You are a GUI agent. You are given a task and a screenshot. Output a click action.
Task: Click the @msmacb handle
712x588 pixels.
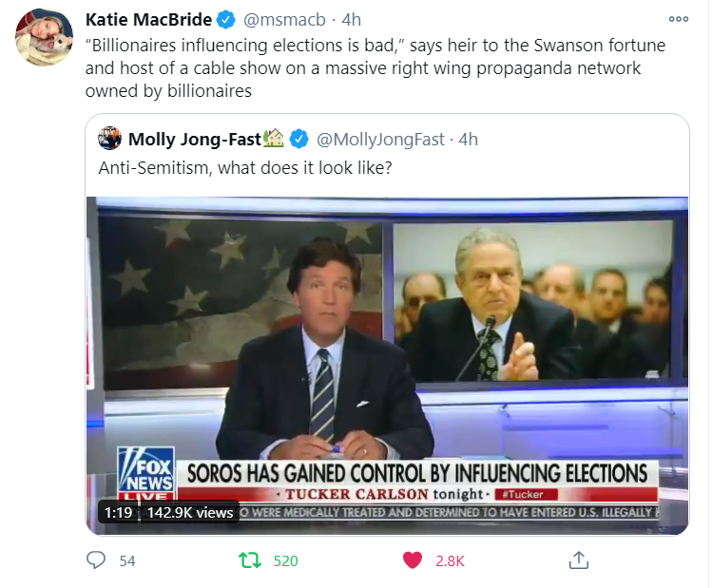[288, 19]
